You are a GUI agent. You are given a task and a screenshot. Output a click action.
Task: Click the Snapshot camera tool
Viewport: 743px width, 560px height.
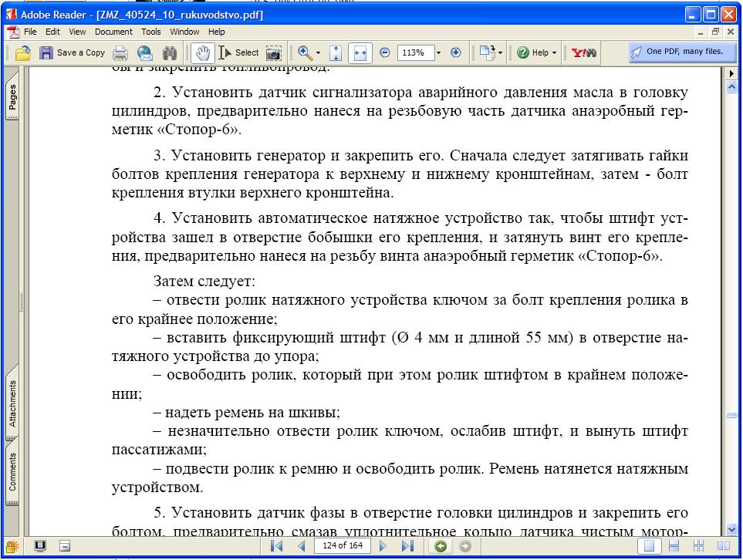tap(273, 52)
